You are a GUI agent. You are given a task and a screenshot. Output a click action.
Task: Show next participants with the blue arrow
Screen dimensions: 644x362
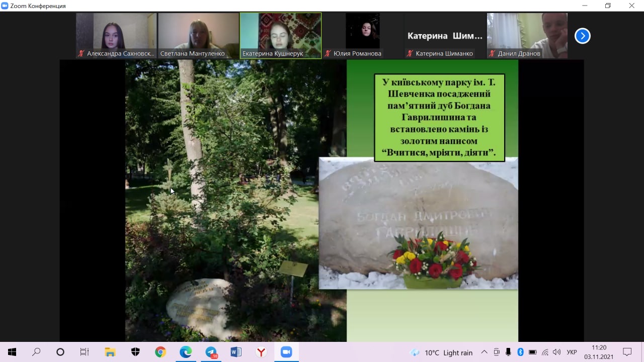click(582, 36)
